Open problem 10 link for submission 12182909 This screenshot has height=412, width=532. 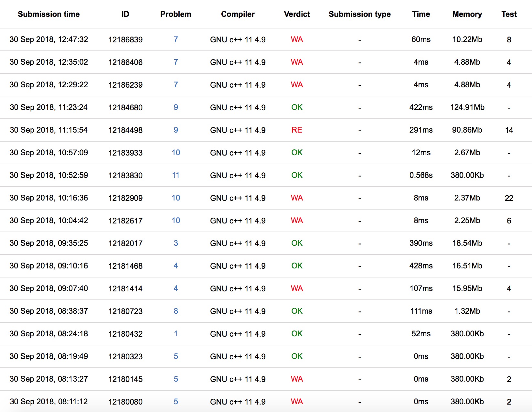[x=176, y=198]
